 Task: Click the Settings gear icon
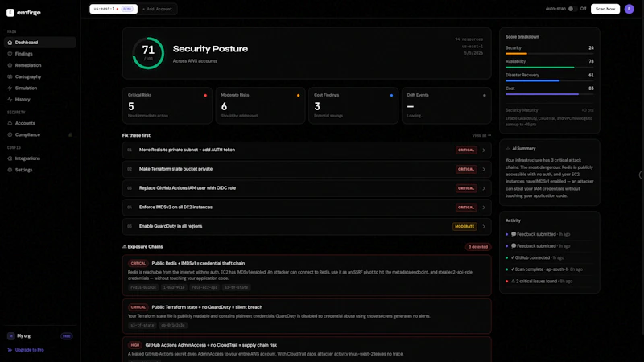click(10, 170)
